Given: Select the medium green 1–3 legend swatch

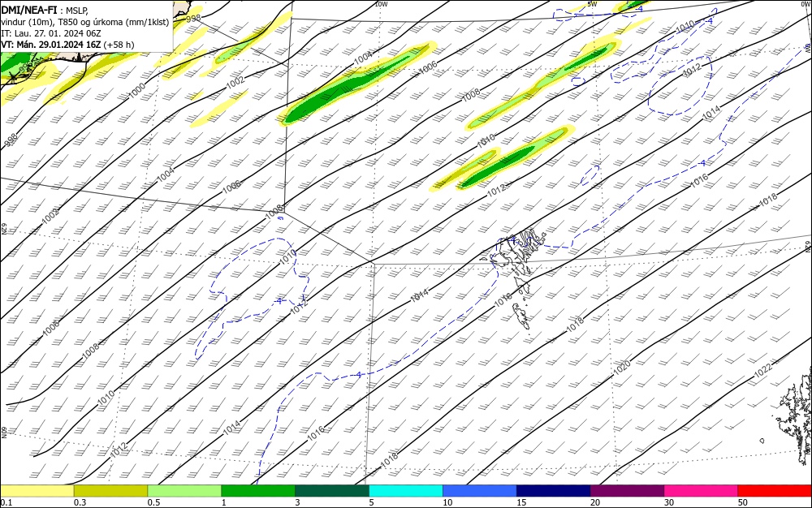Looking at the screenshot, I should (258, 491).
